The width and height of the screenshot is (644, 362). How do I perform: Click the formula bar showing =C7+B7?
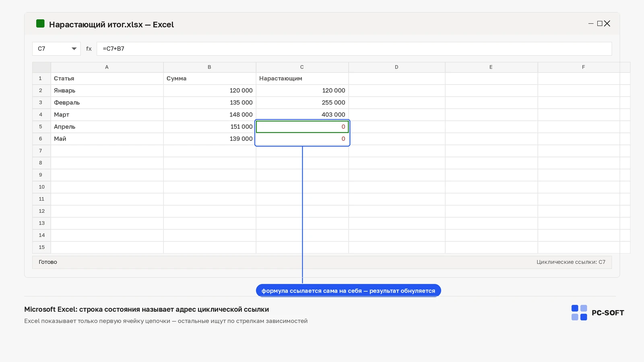click(354, 49)
